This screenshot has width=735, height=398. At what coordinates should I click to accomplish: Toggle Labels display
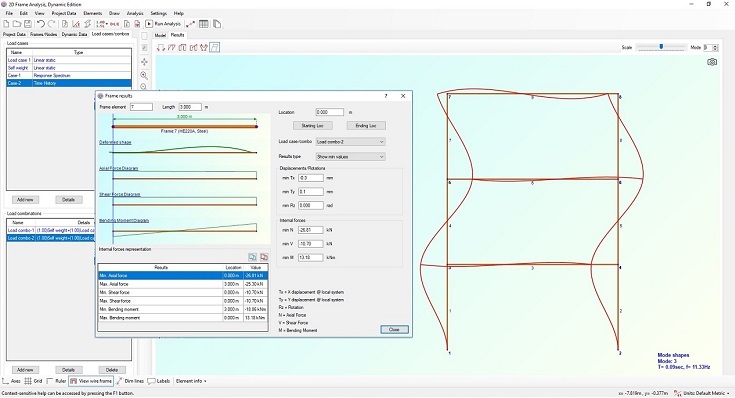[x=159, y=381]
